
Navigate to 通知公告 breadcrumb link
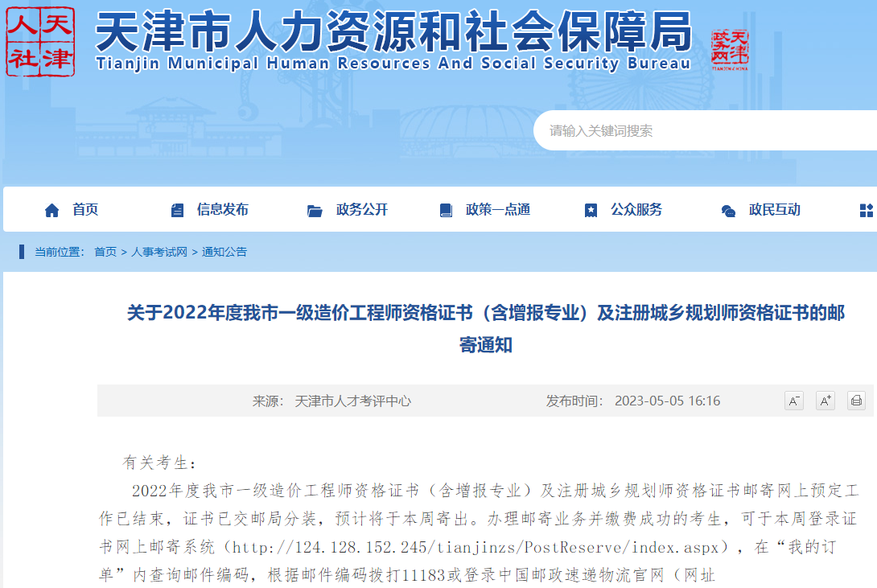[x=224, y=252]
